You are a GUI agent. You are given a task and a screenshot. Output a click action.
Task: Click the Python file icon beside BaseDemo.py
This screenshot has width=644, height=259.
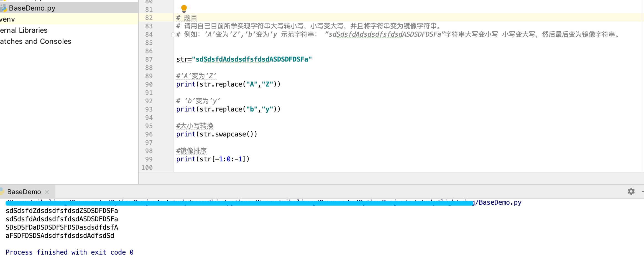(x=4, y=8)
